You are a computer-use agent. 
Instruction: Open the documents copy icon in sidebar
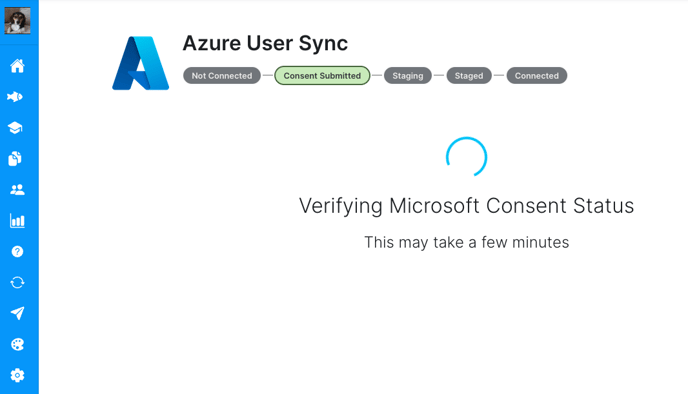point(15,158)
